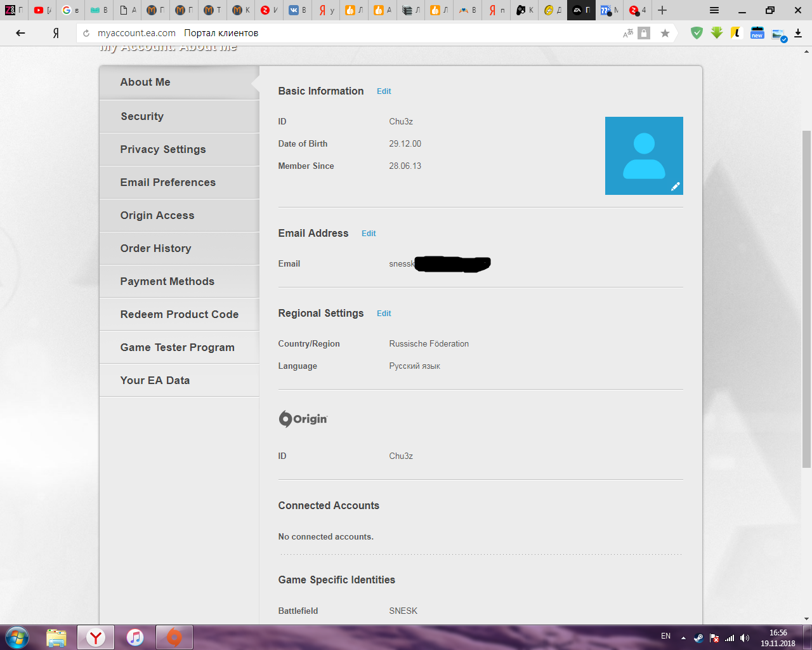Open the yellow extension icon in toolbar

click(736, 33)
